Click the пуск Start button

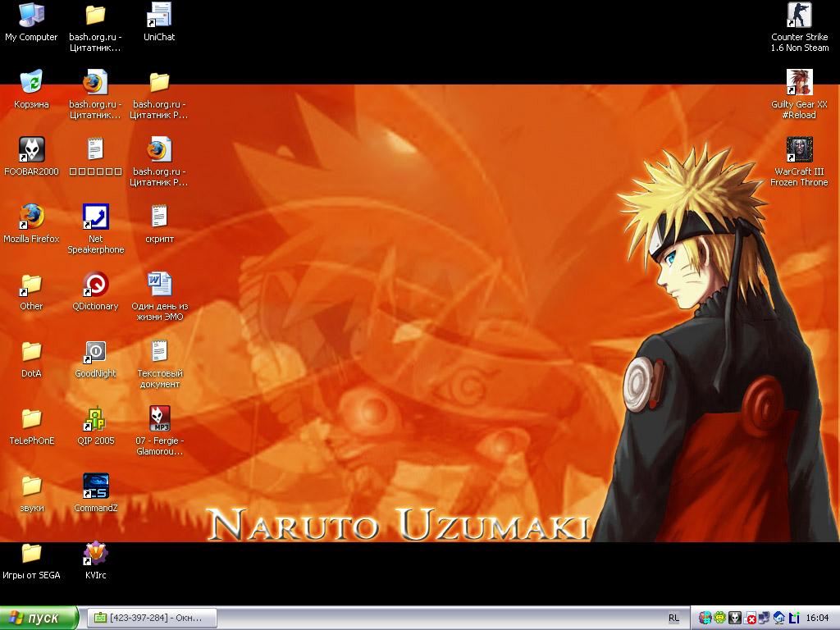(x=39, y=618)
